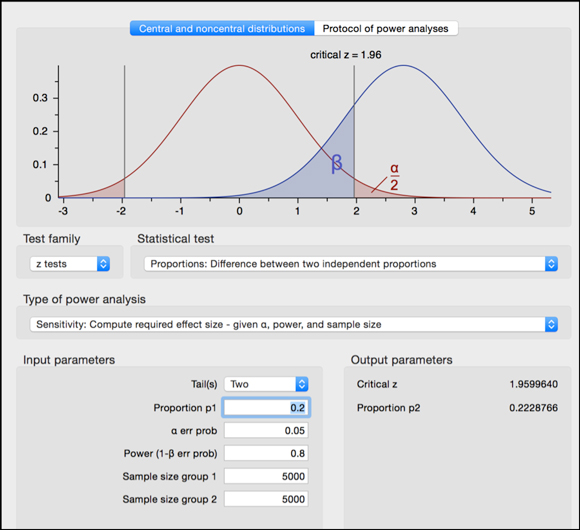This screenshot has height=530, width=580.
Task: Open the Tail(s) Two dropdown
Action: tap(266, 384)
